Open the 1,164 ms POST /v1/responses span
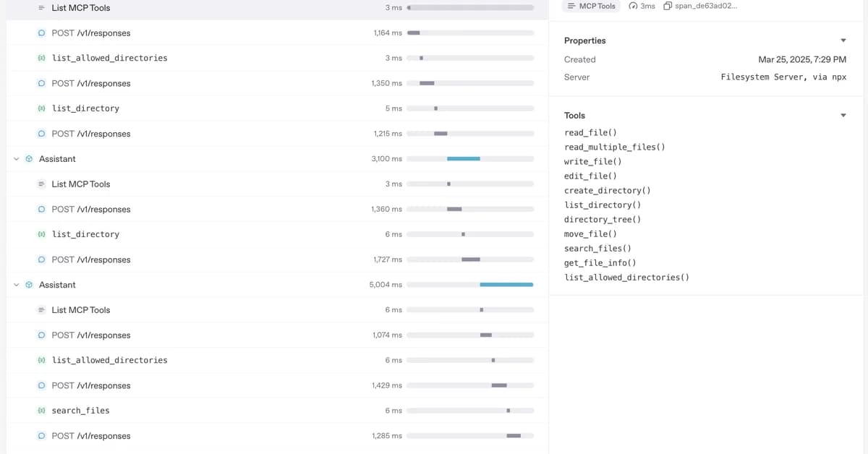The image size is (868, 454). point(277,33)
